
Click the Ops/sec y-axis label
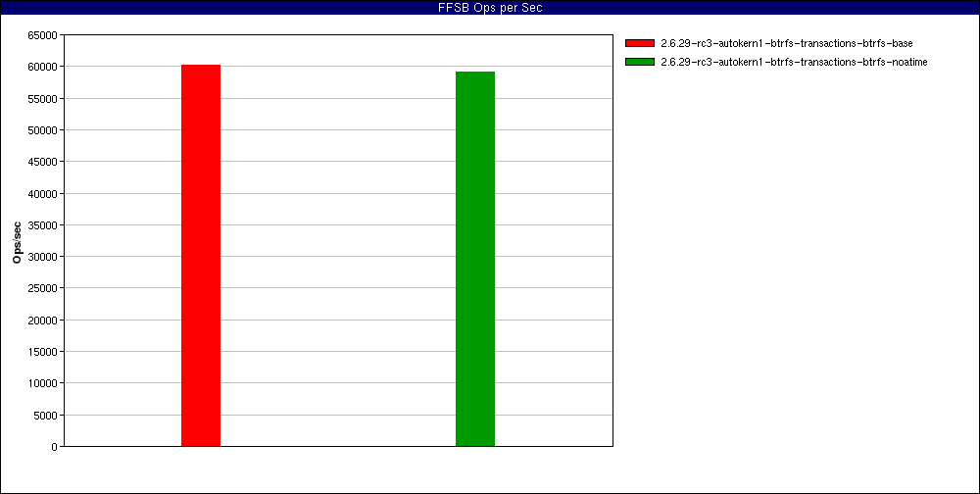pos(18,241)
